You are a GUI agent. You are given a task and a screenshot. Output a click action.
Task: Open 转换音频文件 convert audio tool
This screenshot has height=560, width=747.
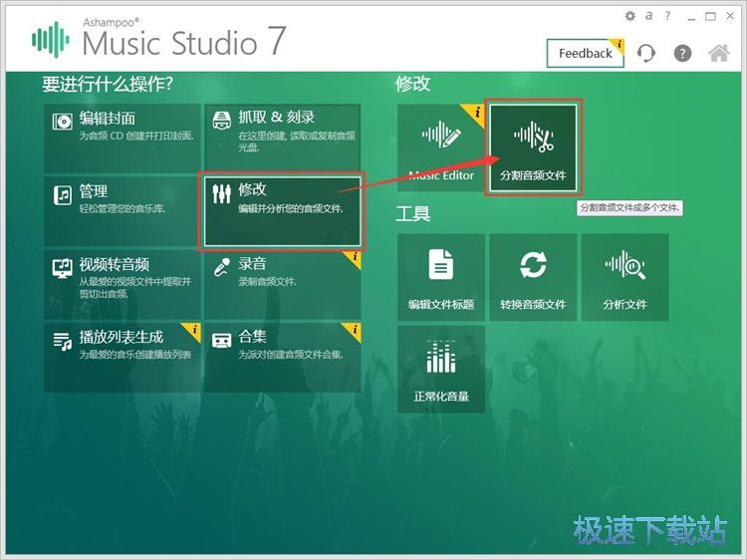click(533, 277)
